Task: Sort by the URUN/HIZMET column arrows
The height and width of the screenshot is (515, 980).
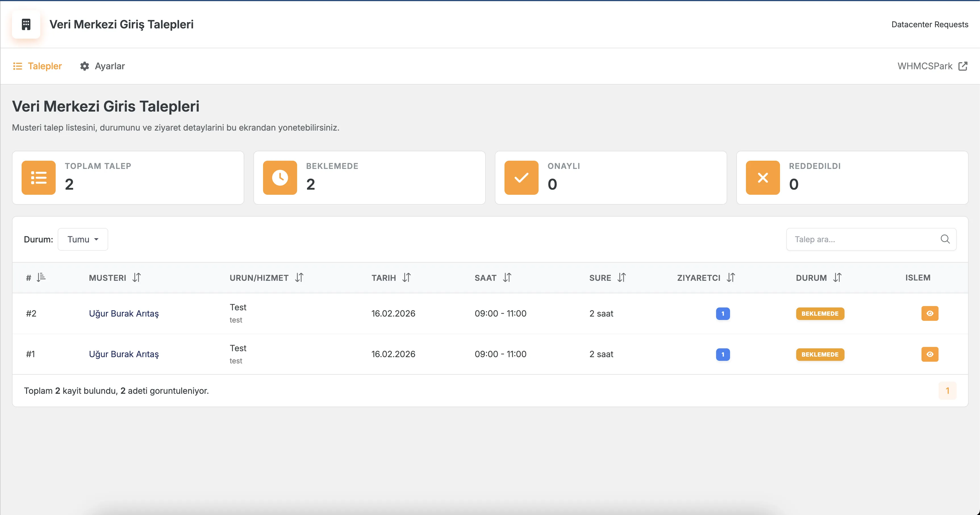Action: click(x=299, y=278)
